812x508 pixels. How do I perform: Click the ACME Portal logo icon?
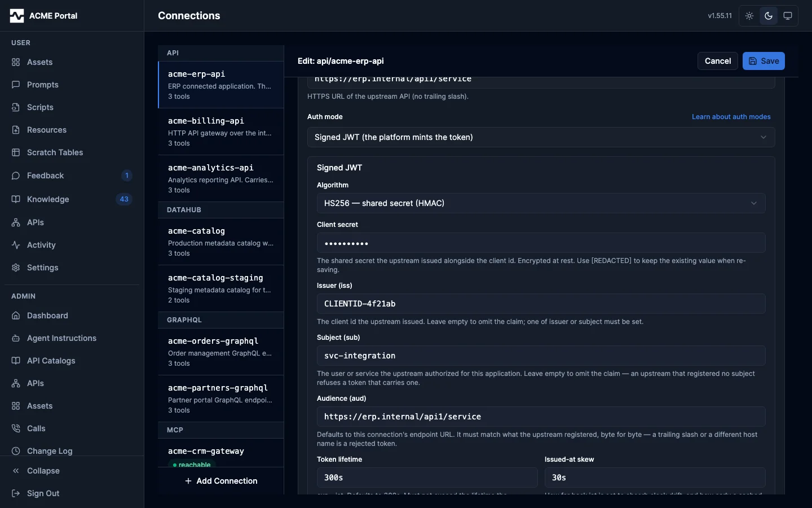tap(17, 16)
